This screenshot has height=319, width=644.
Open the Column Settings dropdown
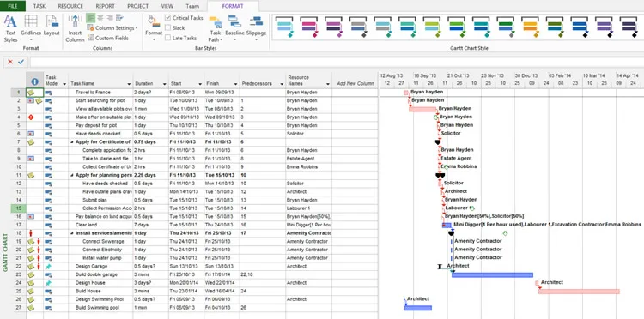tap(112, 28)
